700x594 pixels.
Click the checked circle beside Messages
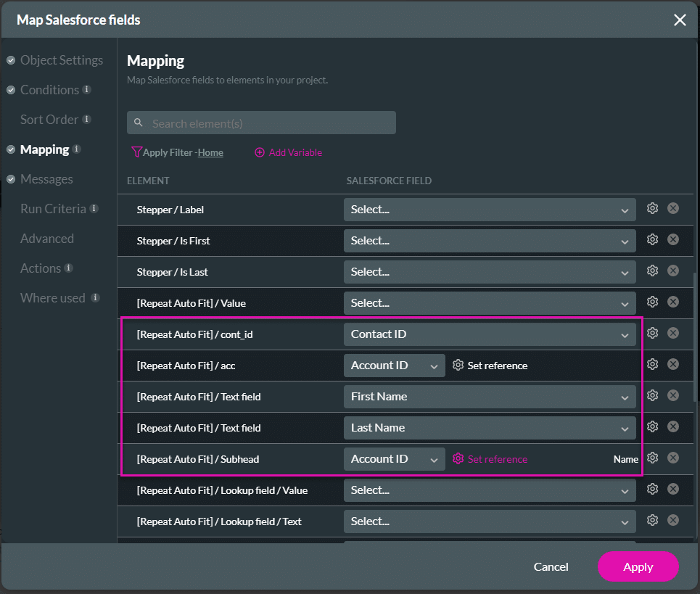10,178
